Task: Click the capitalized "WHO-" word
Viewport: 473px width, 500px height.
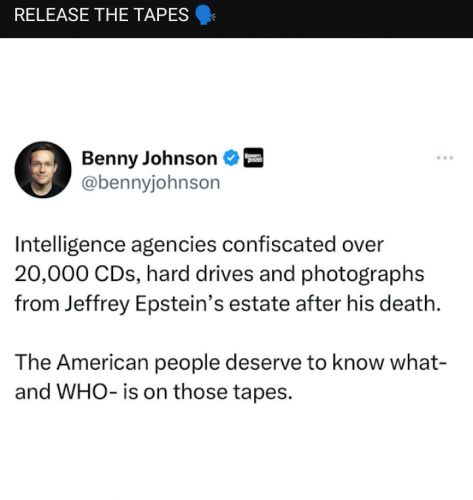Action: (87, 392)
